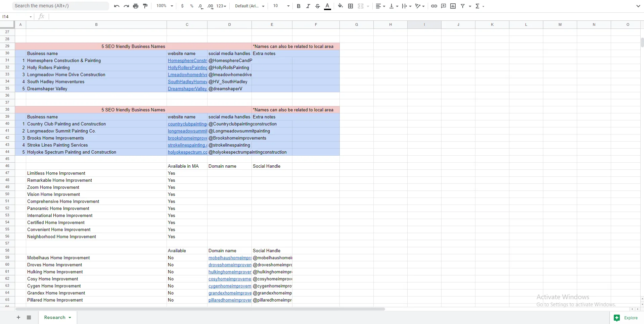
Task: Open the fill color picker
Action: [x=340, y=6]
